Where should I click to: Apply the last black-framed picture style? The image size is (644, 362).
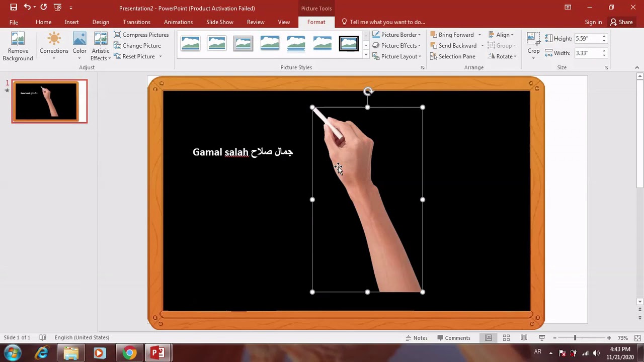pos(349,44)
